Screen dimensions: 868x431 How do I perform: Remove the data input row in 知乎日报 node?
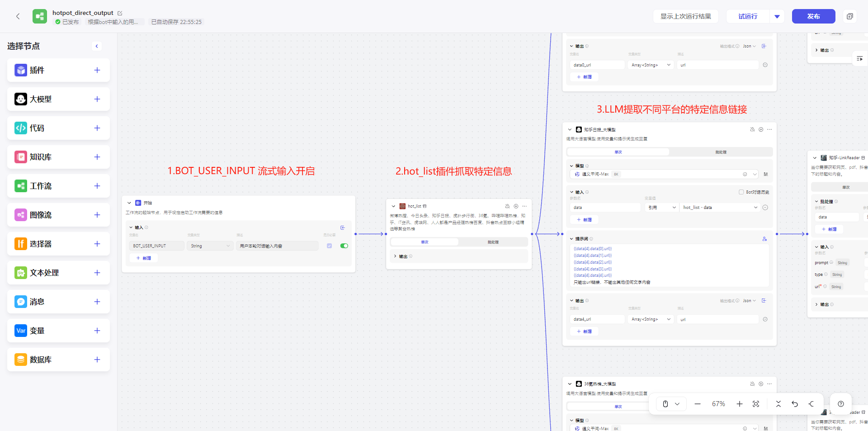click(765, 208)
